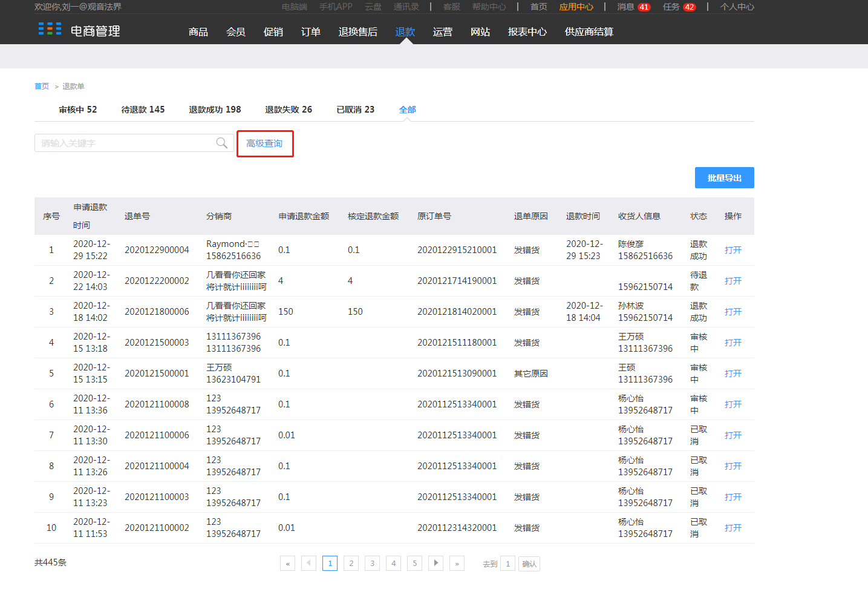
Task: Open 应用中心 in top bar
Action: [576, 7]
